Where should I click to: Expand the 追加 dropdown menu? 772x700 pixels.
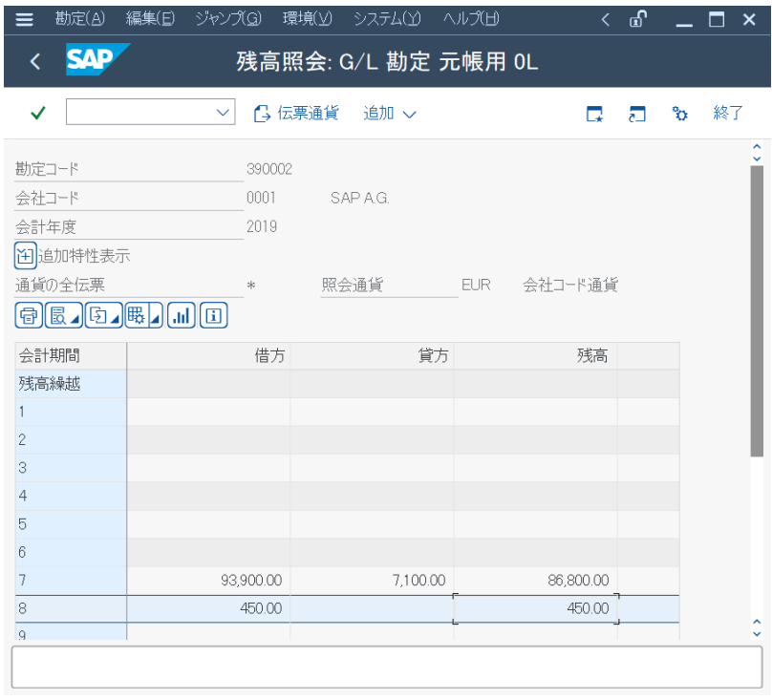pyautogui.click(x=390, y=114)
